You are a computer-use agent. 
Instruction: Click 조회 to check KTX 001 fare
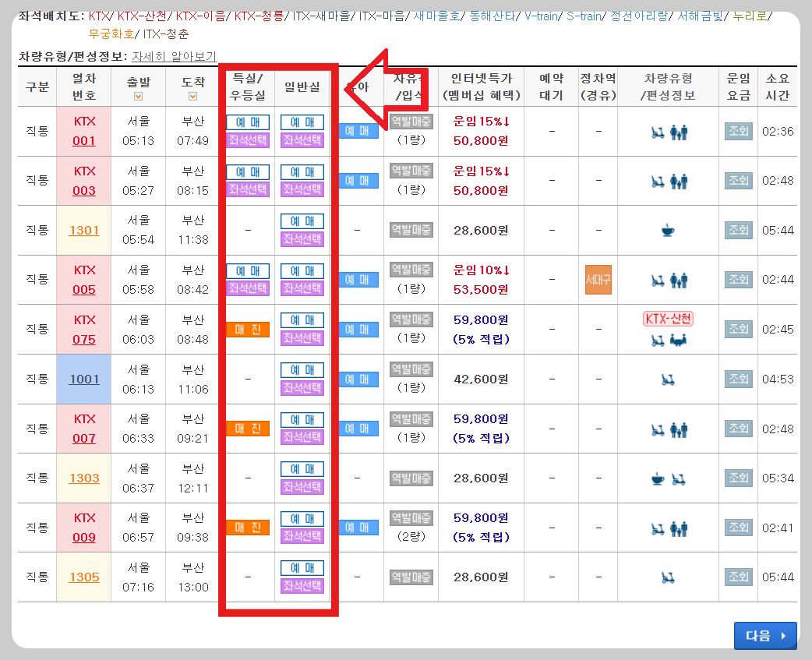(737, 132)
